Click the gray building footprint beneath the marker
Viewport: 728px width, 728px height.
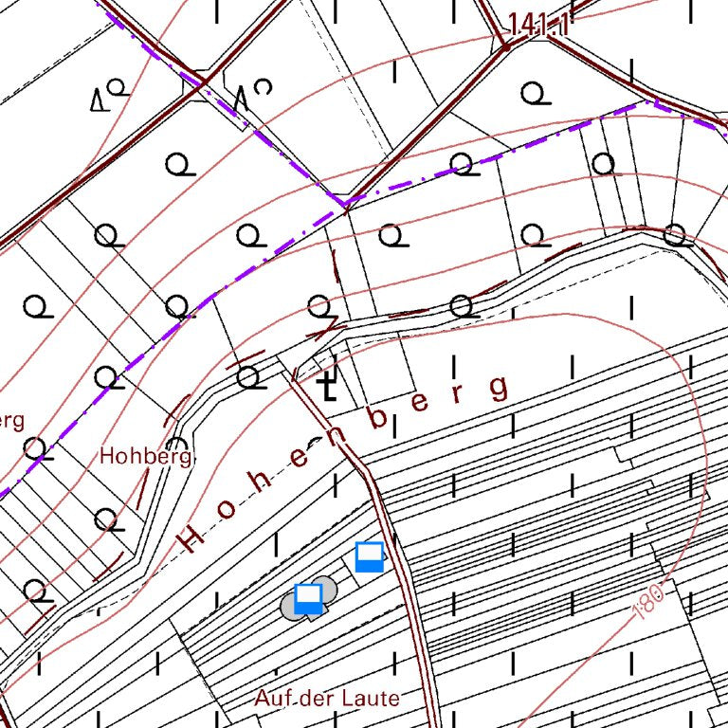tap(290, 607)
